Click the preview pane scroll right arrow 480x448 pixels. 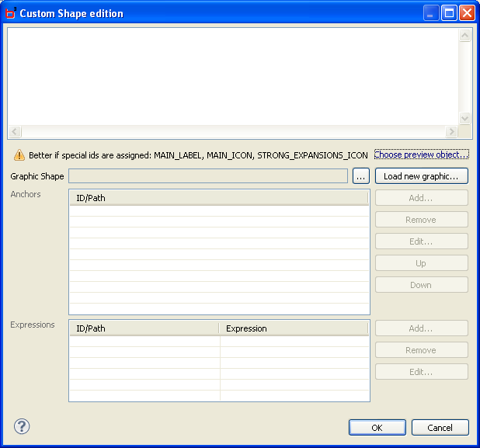451,132
